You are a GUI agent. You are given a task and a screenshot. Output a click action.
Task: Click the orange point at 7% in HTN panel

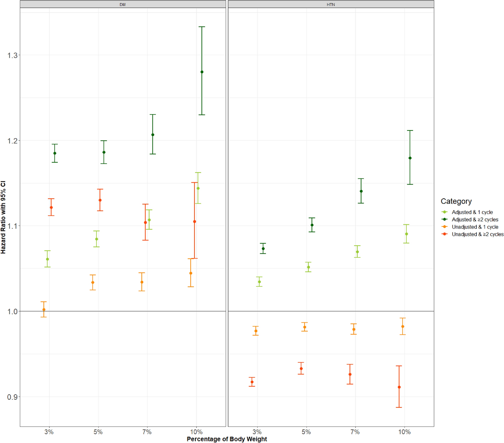tap(354, 329)
